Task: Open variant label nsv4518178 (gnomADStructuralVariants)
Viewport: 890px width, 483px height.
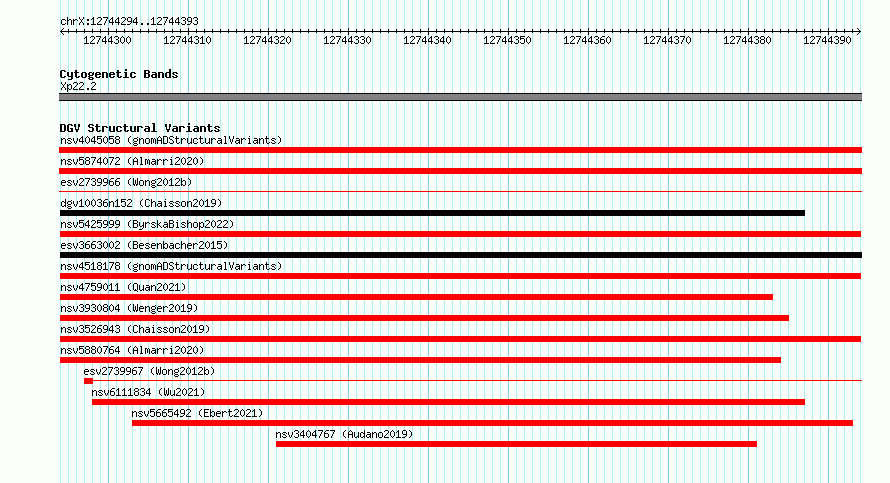Action: pyautogui.click(x=171, y=266)
